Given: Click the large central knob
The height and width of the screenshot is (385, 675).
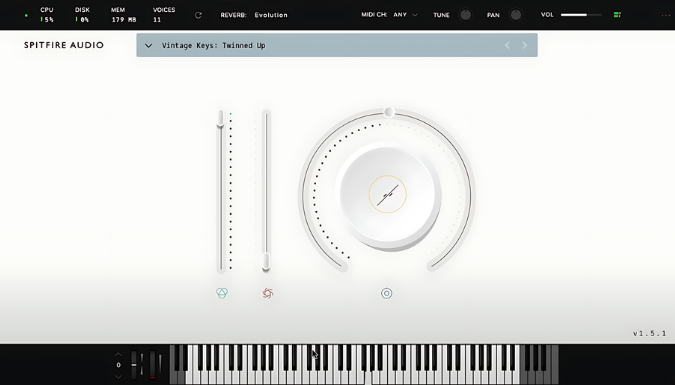Looking at the screenshot, I should [x=387, y=194].
